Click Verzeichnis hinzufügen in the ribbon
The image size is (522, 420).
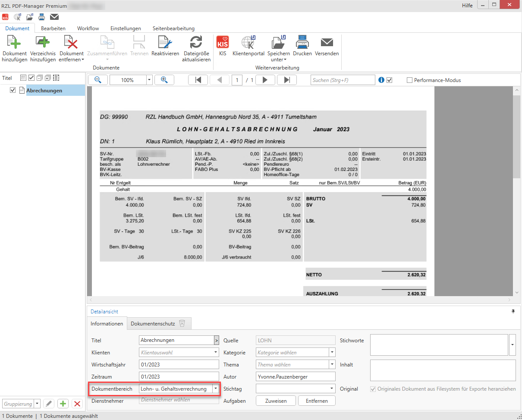coord(43,43)
